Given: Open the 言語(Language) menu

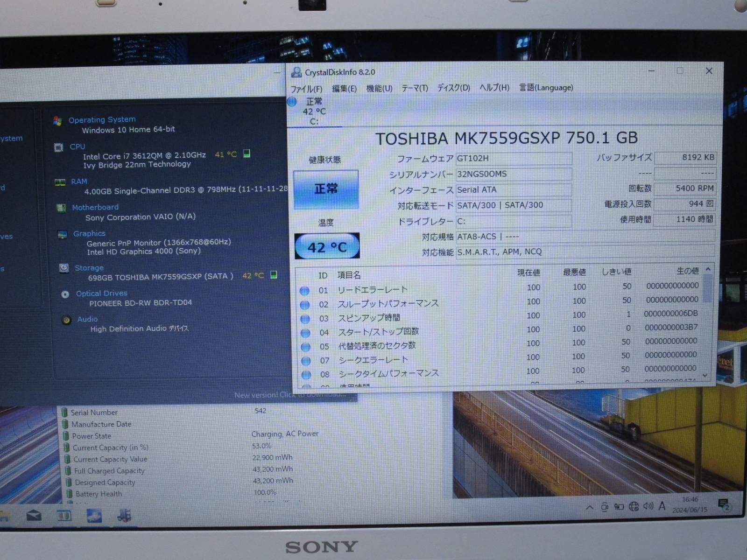Looking at the screenshot, I should tap(546, 87).
